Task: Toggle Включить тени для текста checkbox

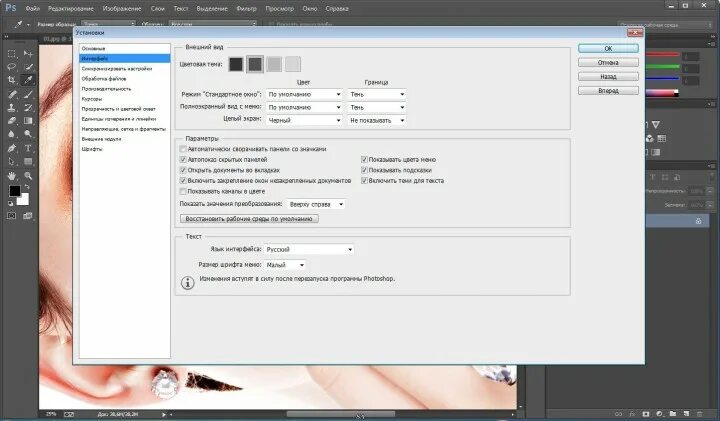Action: (x=364, y=180)
